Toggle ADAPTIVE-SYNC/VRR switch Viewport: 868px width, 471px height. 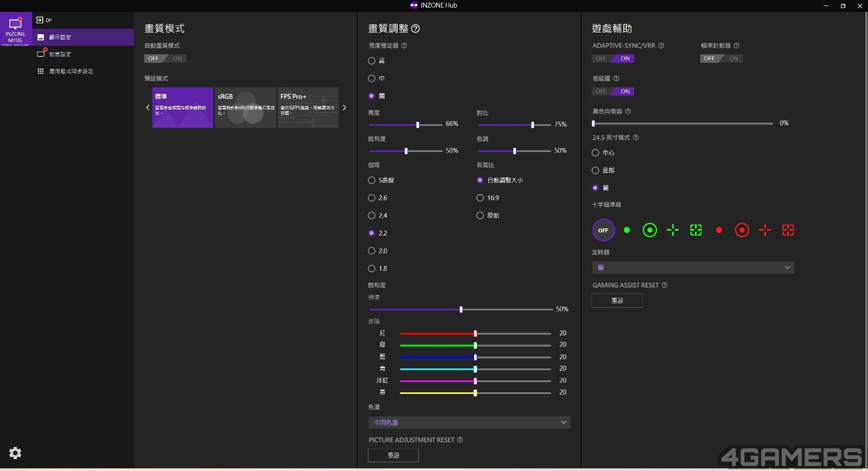tap(613, 59)
